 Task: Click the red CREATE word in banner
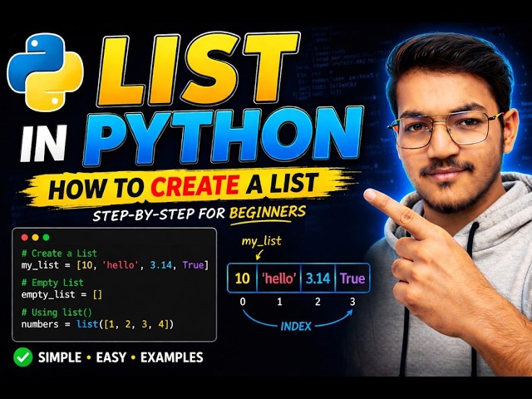pyautogui.click(x=195, y=186)
